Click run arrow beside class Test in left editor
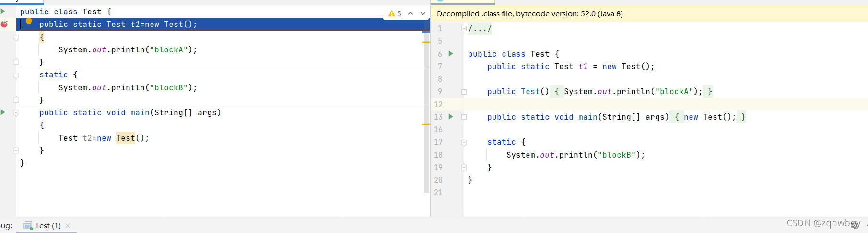 point(3,12)
